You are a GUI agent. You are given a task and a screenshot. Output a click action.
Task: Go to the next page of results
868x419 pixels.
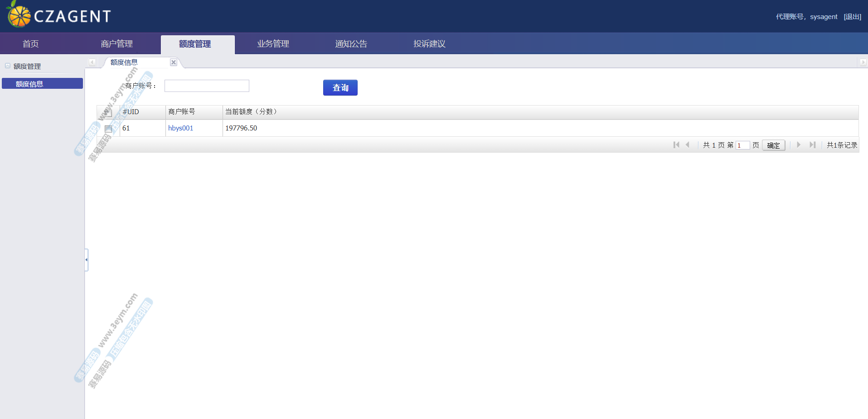click(799, 145)
